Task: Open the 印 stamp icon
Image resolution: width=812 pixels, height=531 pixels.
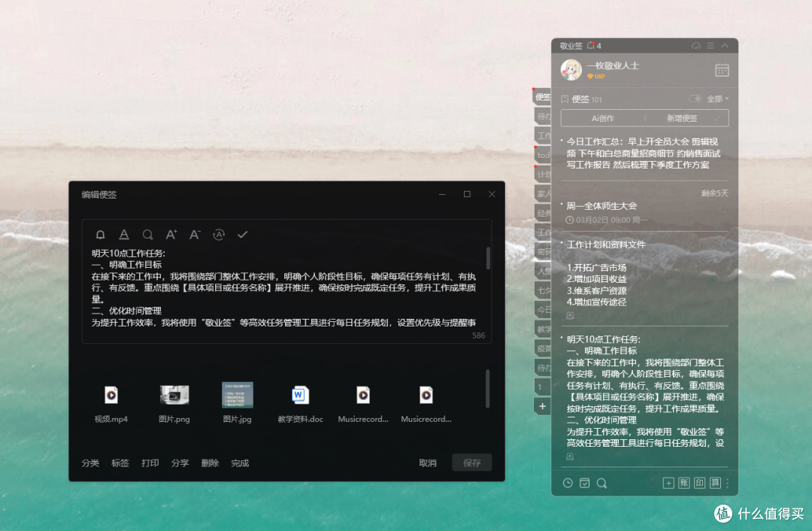Action: pyautogui.click(x=700, y=483)
